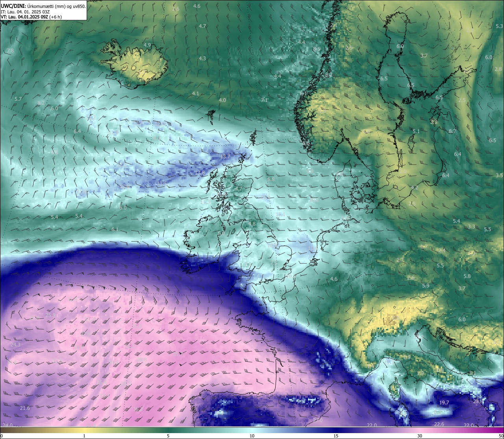
Task: Click the 4.1 value on the map
Action: coord(196,94)
